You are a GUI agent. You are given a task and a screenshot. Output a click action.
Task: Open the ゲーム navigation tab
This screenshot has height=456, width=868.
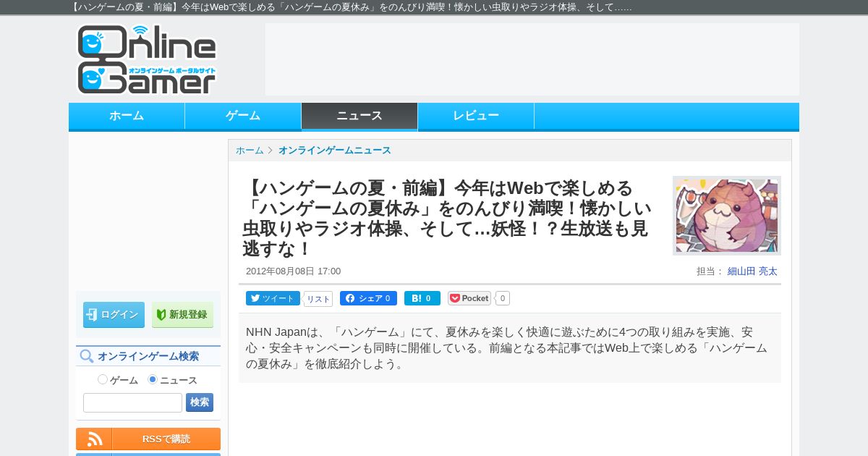243,116
